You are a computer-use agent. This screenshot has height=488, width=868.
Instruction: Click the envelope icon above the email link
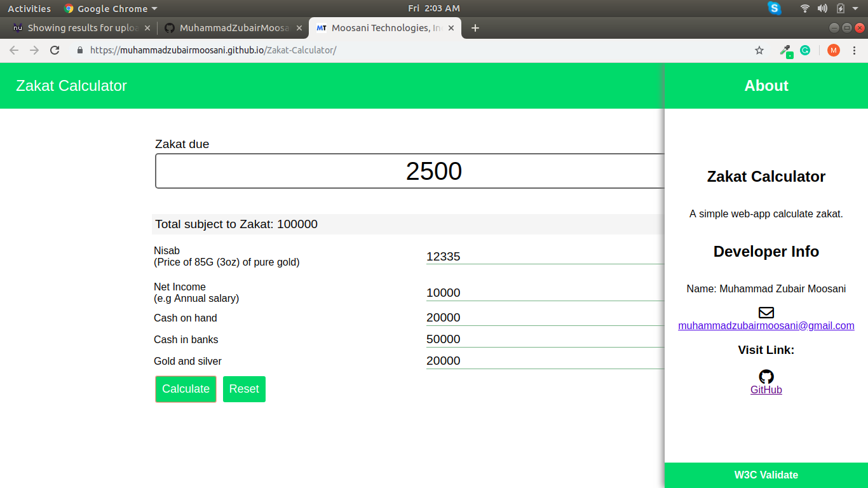(x=766, y=312)
